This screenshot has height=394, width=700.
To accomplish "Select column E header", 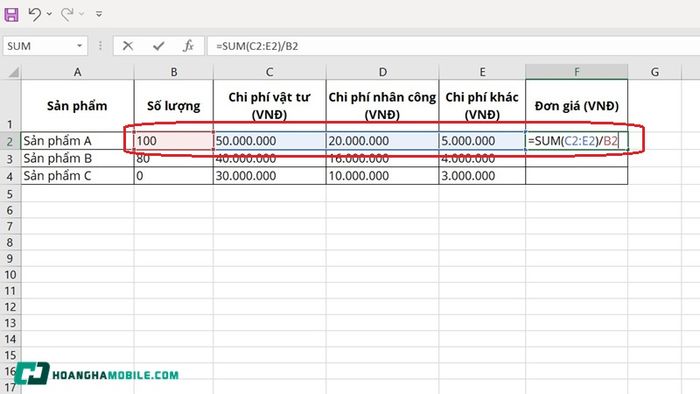I will (x=482, y=72).
